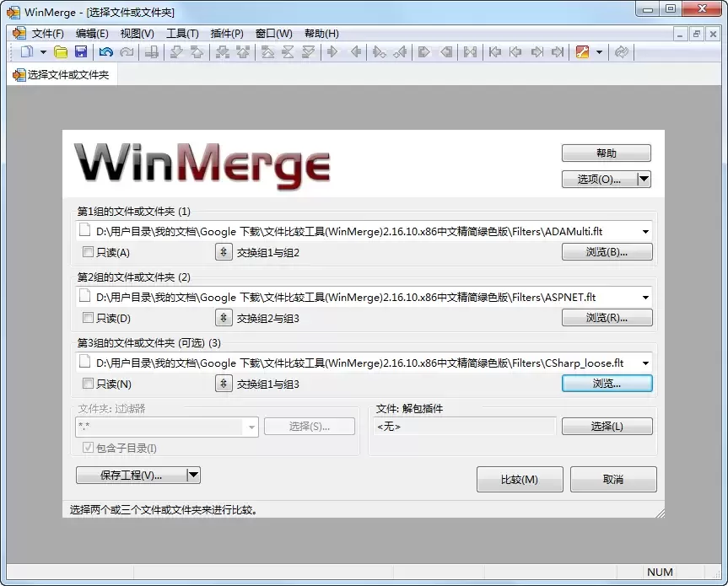728x586 pixels.
Task: Click 浏览(B) for the first group
Action: (x=607, y=251)
